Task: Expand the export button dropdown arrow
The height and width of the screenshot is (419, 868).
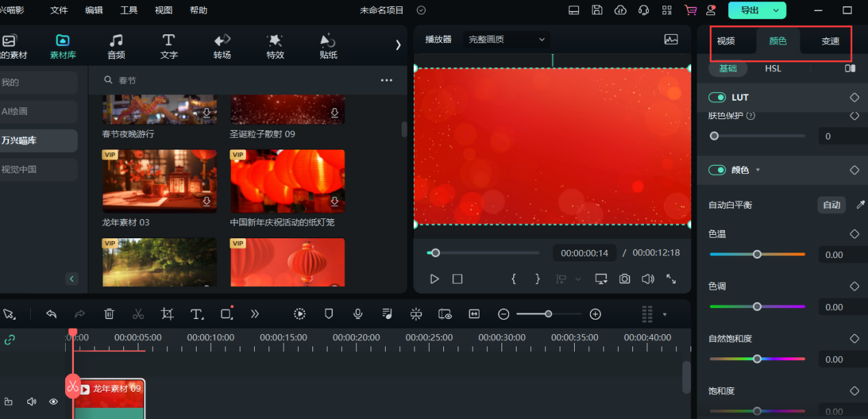Action: pyautogui.click(x=776, y=10)
